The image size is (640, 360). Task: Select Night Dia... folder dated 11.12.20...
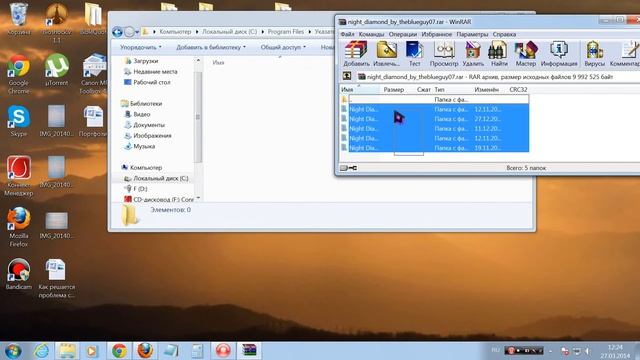pos(435,129)
